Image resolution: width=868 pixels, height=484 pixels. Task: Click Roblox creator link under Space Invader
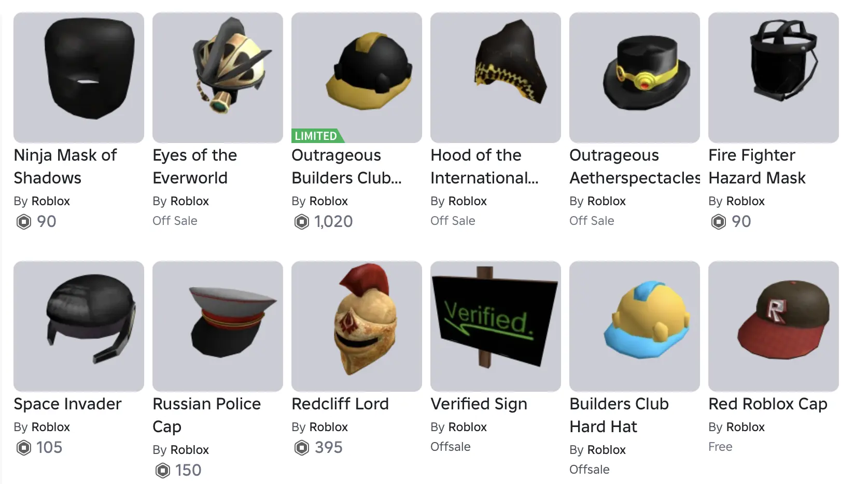[x=51, y=427]
